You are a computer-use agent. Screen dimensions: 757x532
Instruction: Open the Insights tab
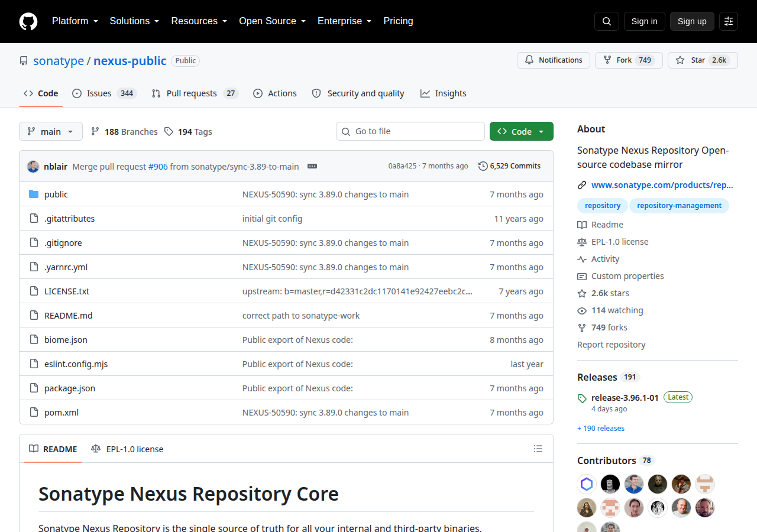[x=444, y=93]
